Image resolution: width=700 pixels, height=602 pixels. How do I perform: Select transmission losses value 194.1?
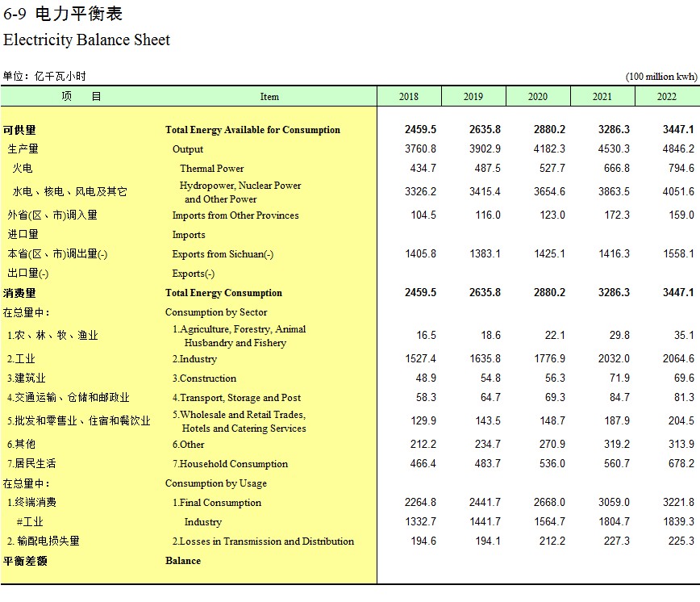pyautogui.click(x=488, y=541)
